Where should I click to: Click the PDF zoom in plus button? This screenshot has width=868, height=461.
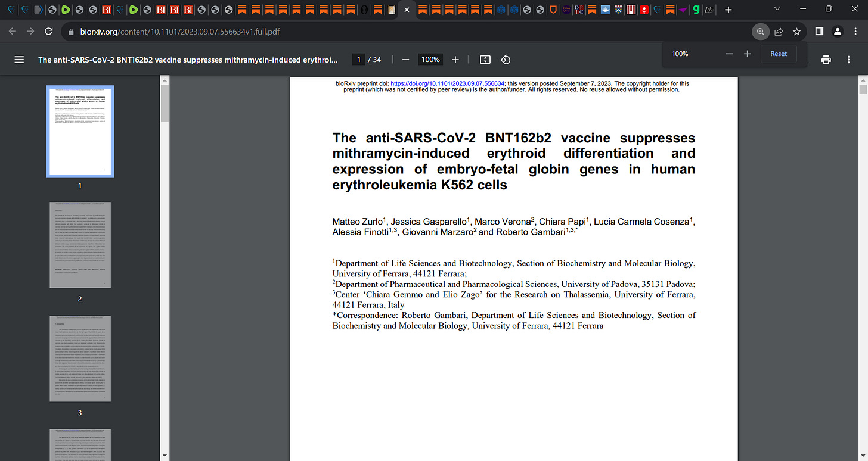pos(455,60)
